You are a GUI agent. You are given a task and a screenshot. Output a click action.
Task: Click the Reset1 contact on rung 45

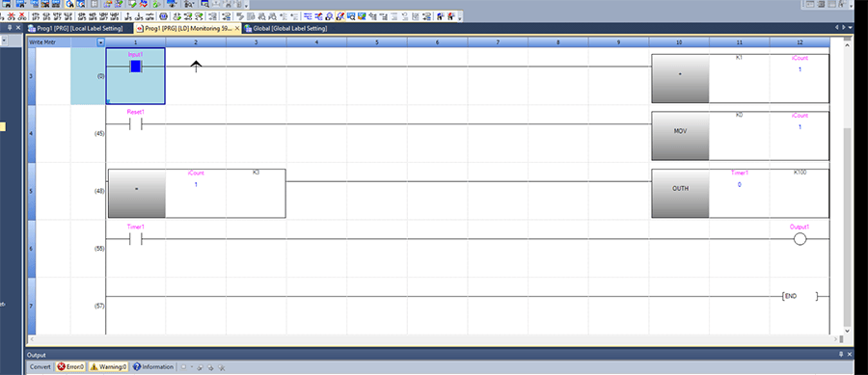pyautogui.click(x=136, y=124)
